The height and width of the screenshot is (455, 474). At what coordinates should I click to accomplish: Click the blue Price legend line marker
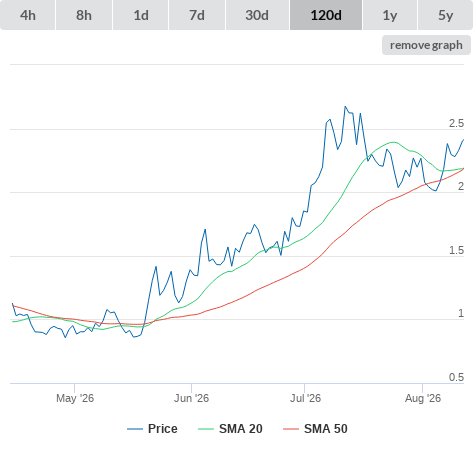(x=135, y=429)
